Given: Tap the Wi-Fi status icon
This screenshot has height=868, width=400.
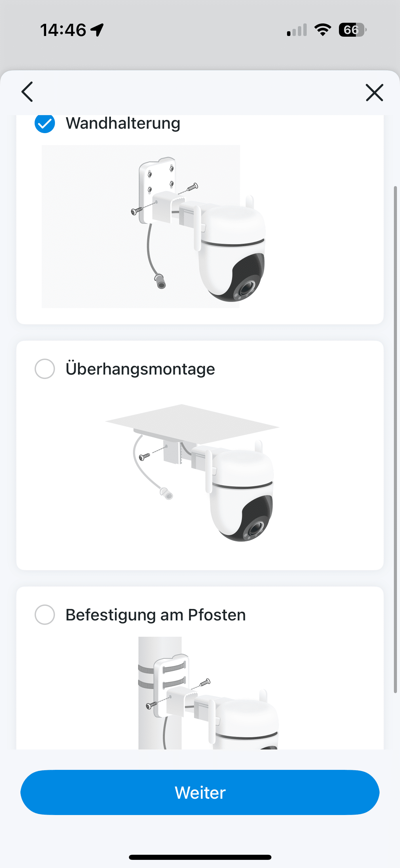Looking at the screenshot, I should (323, 30).
